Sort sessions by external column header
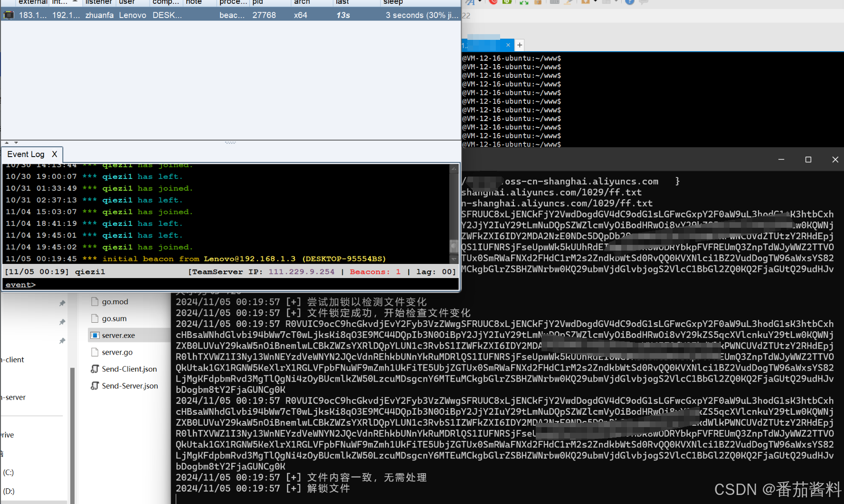Screen dimensions: 844x504 coord(33,2)
